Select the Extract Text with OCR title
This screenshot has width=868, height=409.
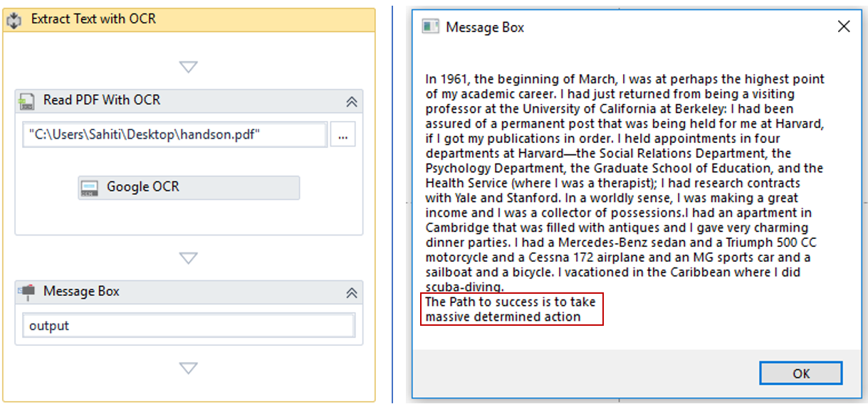93,19
